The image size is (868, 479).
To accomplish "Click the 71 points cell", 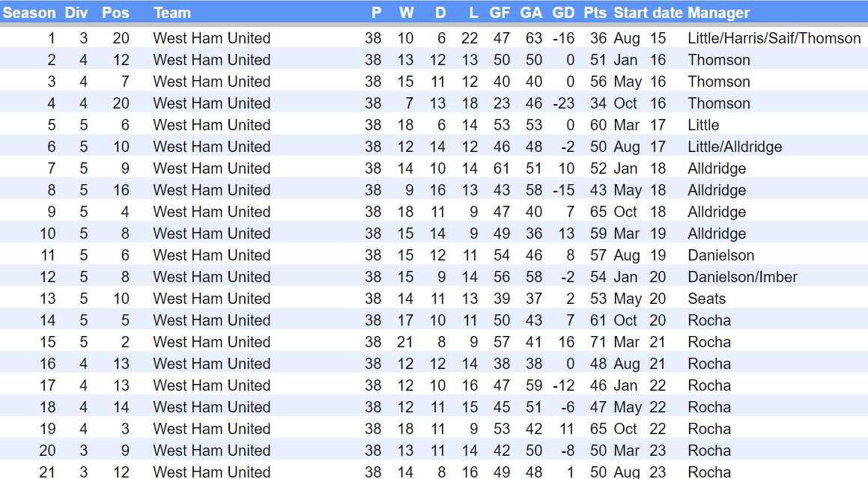I will [598, 342].
